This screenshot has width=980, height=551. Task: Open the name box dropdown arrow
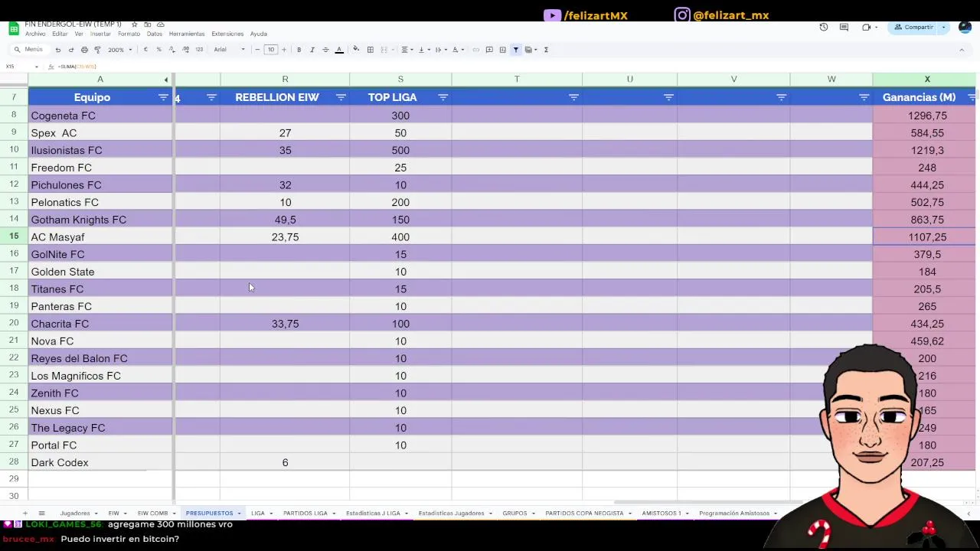tap(36, 67)
